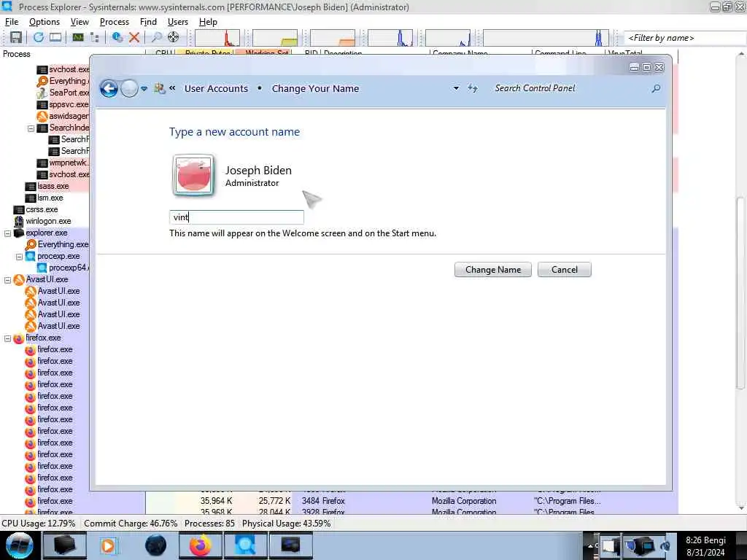
Task: Open the File menu
Action: tap(12, 22)
